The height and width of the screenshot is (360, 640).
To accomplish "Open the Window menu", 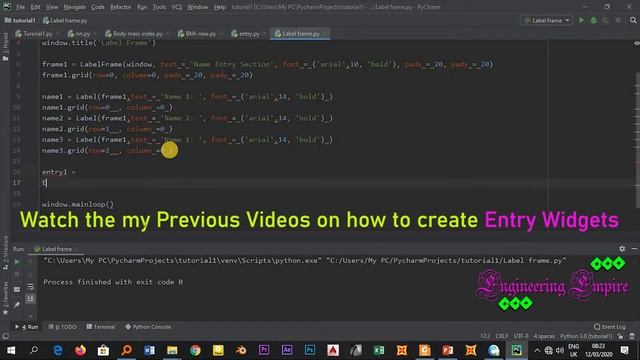I will [198, 7].
